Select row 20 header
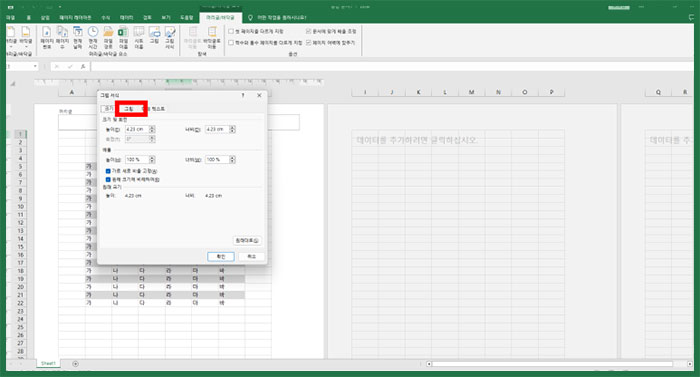Screen dimensions: 700x377 (21, 287)
